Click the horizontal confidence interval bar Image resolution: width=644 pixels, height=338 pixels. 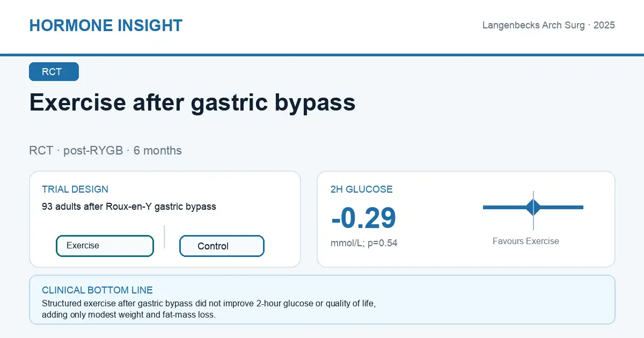coord(533,207)
